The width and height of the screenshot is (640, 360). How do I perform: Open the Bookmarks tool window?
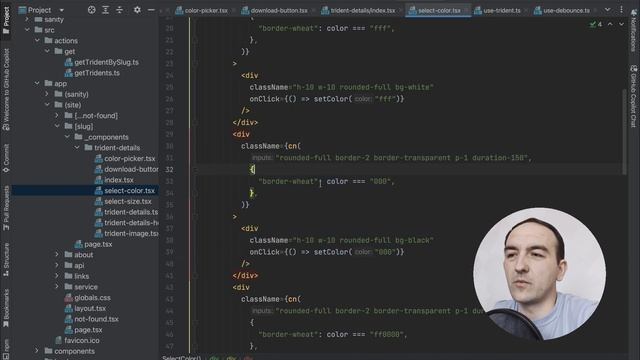pyautogui.click(x=6, y=308)
